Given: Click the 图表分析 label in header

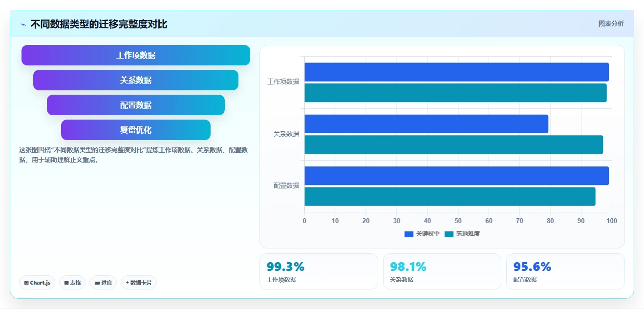Looking at the screenshot, I should pos(611,23).
